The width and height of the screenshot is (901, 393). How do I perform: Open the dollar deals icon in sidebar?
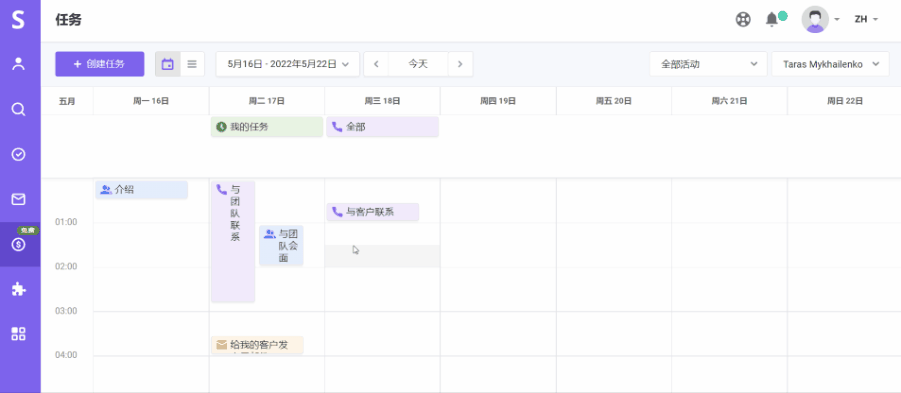pyautogui.click(x=18, y=245)
